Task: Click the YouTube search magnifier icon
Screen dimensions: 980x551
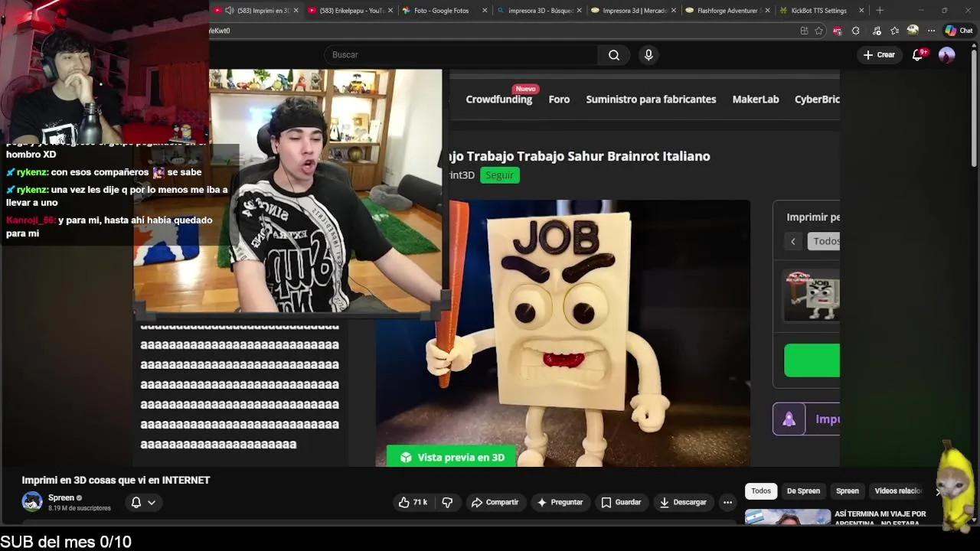Action: pyautogui.click(x=614, y=55)
